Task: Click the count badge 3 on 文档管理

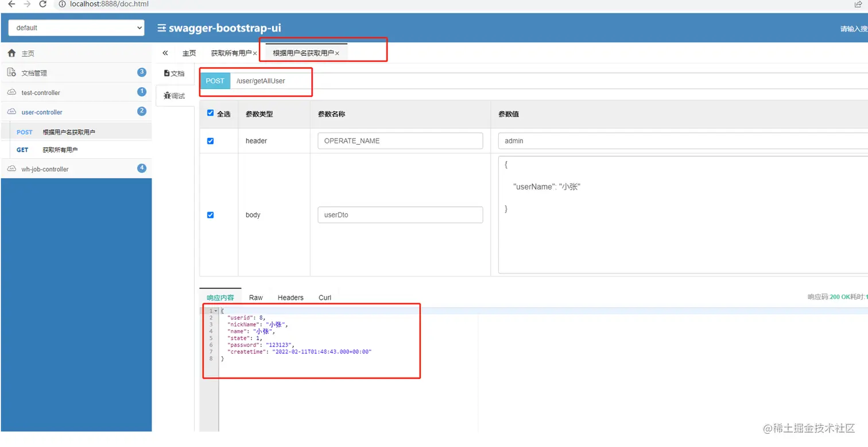Action: click(x=142, y=72)
